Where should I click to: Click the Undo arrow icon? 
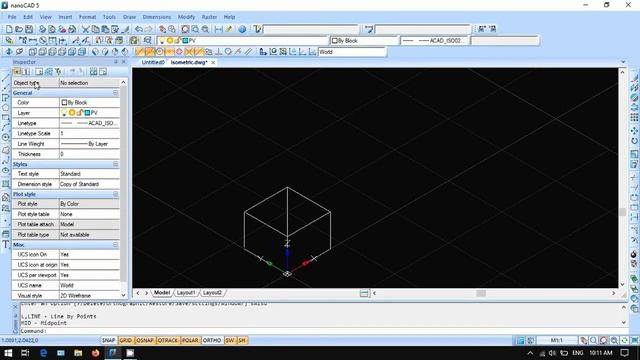[x=139, y=29]
